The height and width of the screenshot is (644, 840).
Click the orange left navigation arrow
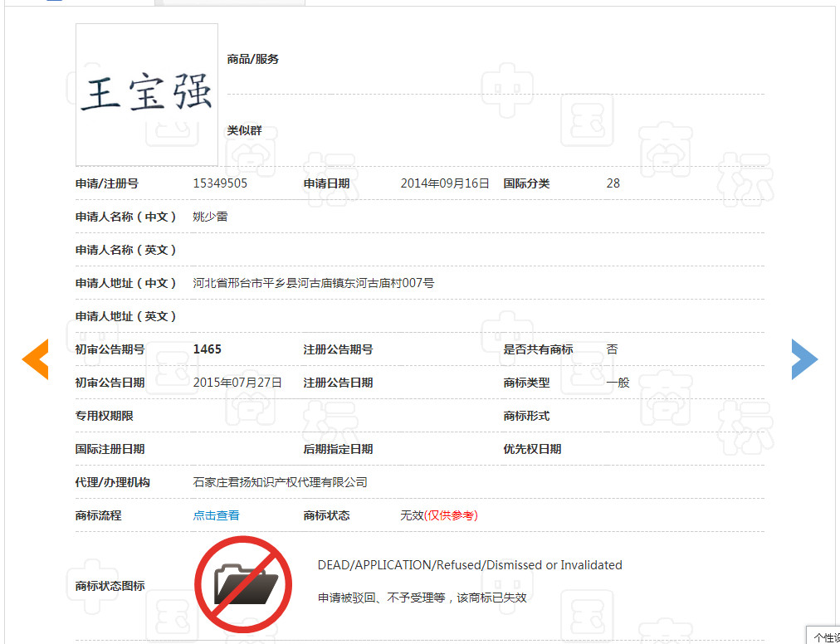pyautogui.click(x=35, y=359)
